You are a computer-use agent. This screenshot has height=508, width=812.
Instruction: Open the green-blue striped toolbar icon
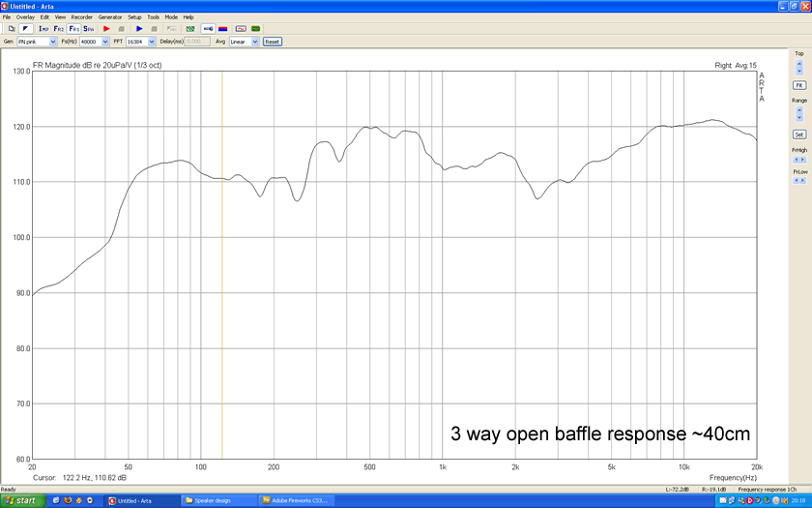(x=190, y=29)
